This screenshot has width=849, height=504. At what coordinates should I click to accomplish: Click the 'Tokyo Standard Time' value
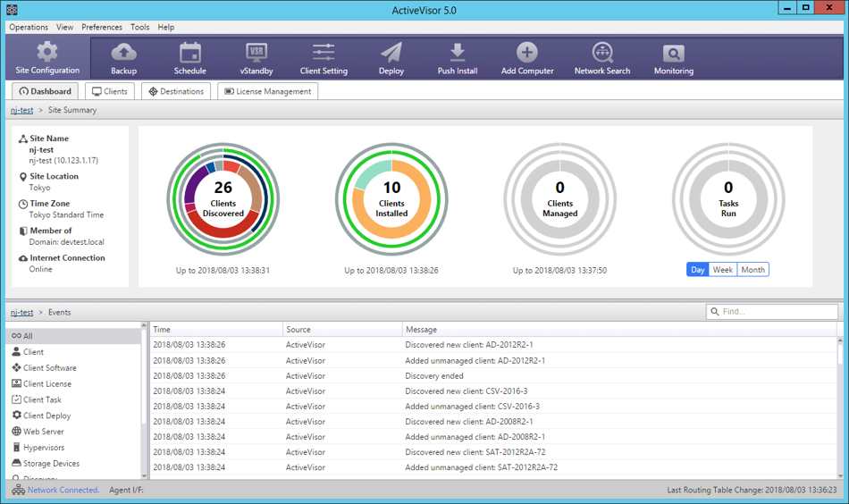(66, 215)
